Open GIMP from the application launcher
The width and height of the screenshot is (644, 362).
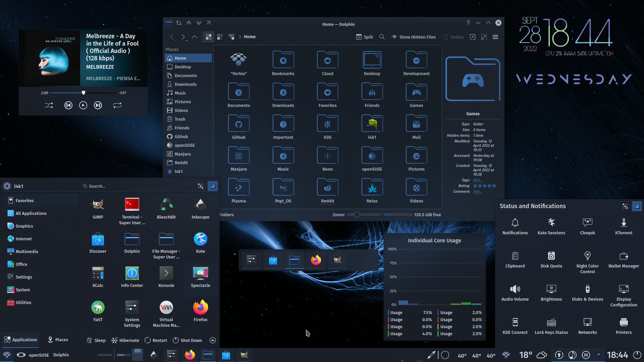click(98, 208)
